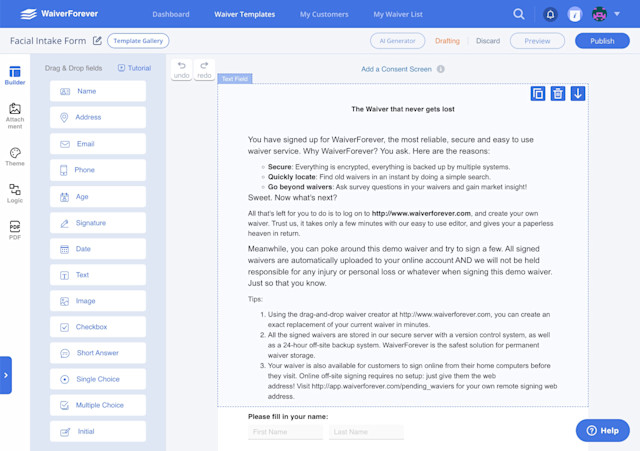Select the Name field block

click(x=98, y=91)
